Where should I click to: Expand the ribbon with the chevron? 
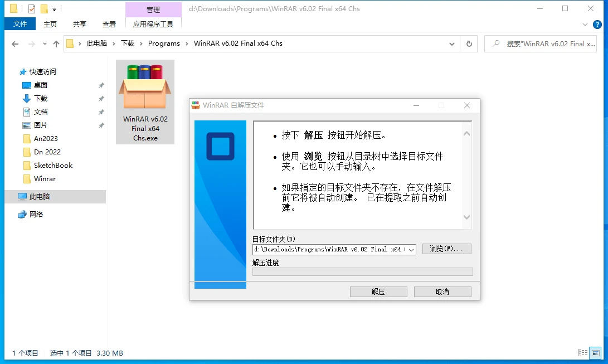pyautogui.click(x=585, y=25)
